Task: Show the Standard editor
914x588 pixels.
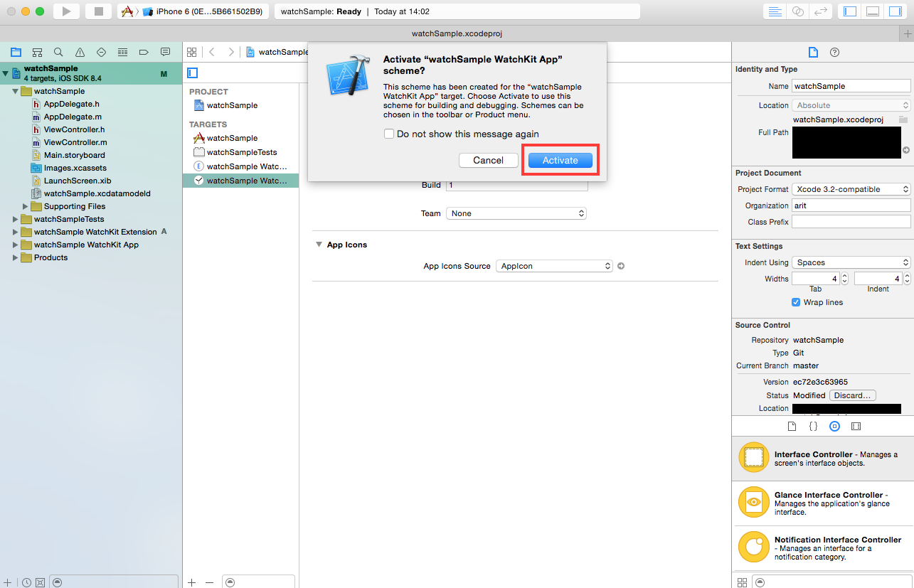Action: [x=775, y=11]
